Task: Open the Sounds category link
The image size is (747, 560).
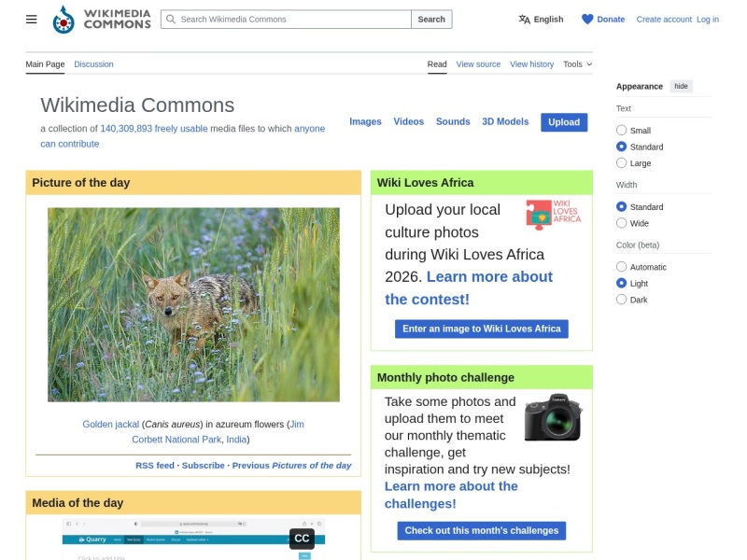Action: point(453,122)
